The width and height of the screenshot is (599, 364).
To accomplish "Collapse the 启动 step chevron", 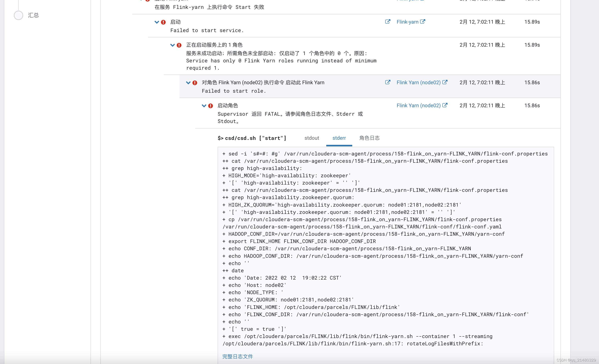I will tap(157, 22).
